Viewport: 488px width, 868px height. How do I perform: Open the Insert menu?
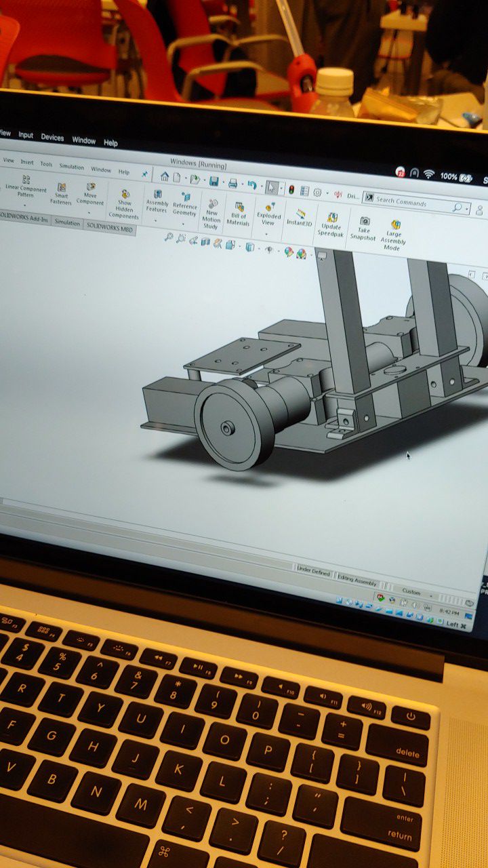click(x=27, y=162)
